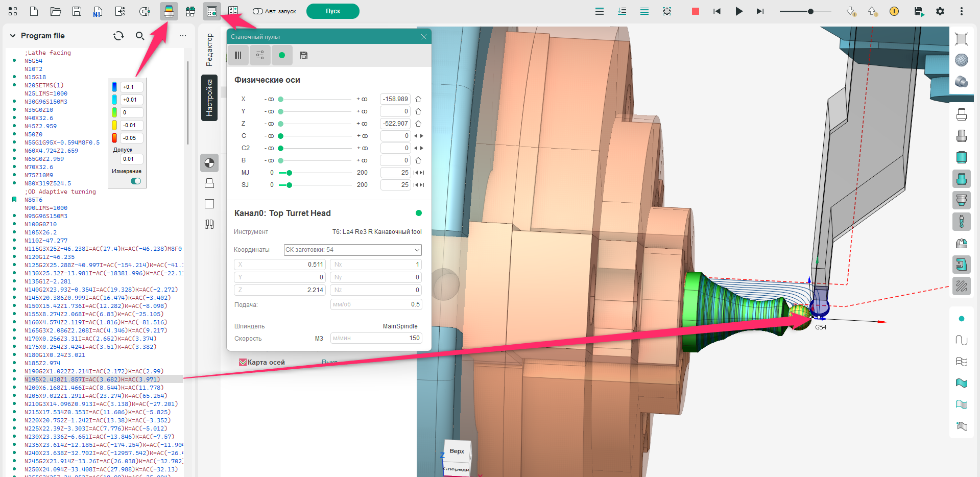
Task: Open the settings gear icon
Action: click(x=940, y=11)
